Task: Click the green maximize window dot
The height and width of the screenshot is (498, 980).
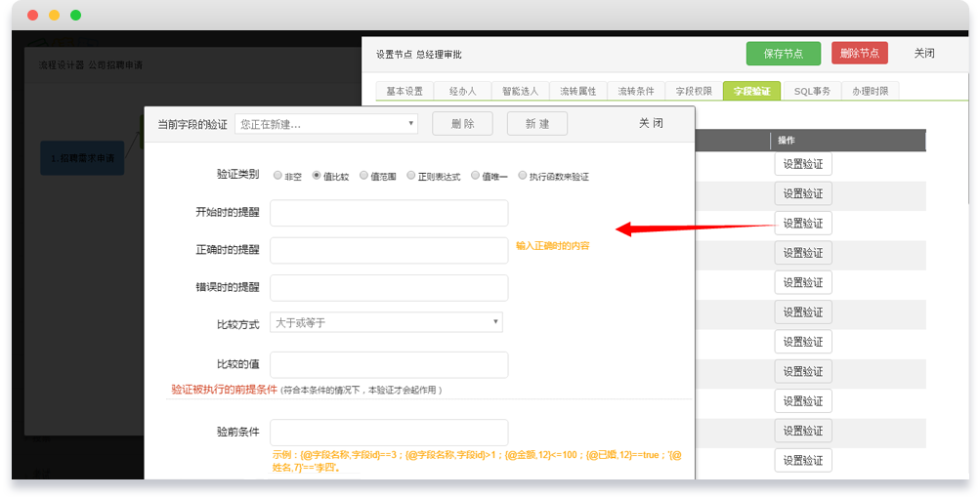Action: point(75,16)
